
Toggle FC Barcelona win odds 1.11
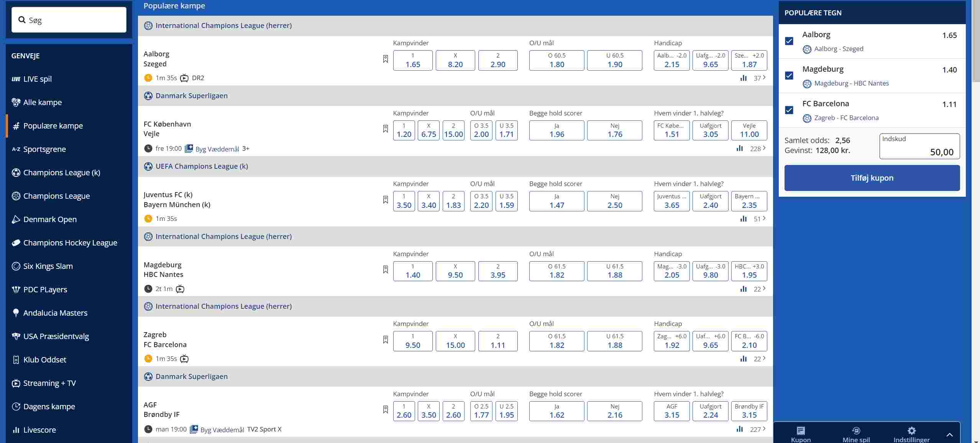(498, 341)
